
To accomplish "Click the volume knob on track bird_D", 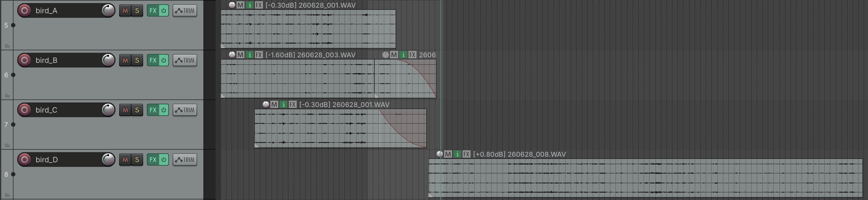I will click(x=108, y=160).
